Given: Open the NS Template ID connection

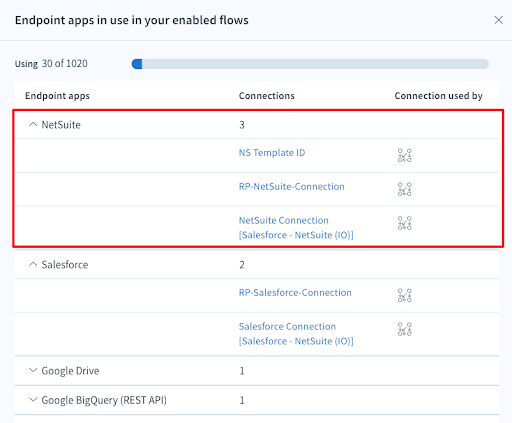Looking at the screenshot, I should [272, 153].
